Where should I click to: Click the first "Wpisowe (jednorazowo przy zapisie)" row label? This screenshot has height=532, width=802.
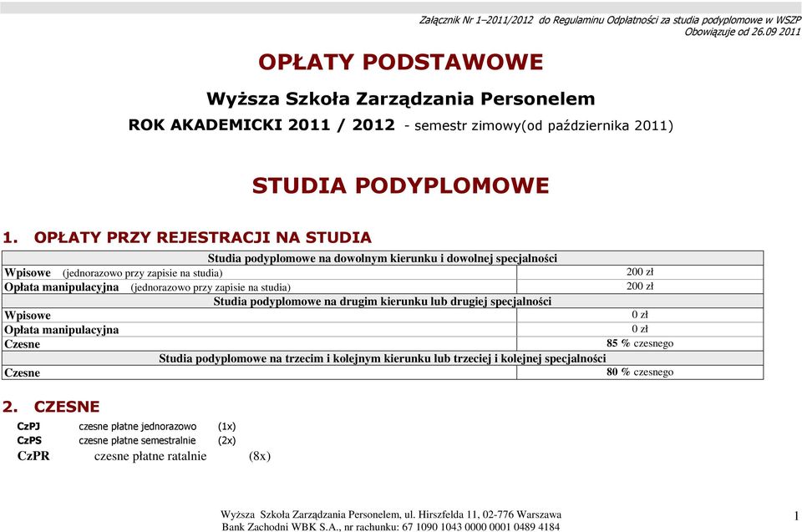point(114,272)
